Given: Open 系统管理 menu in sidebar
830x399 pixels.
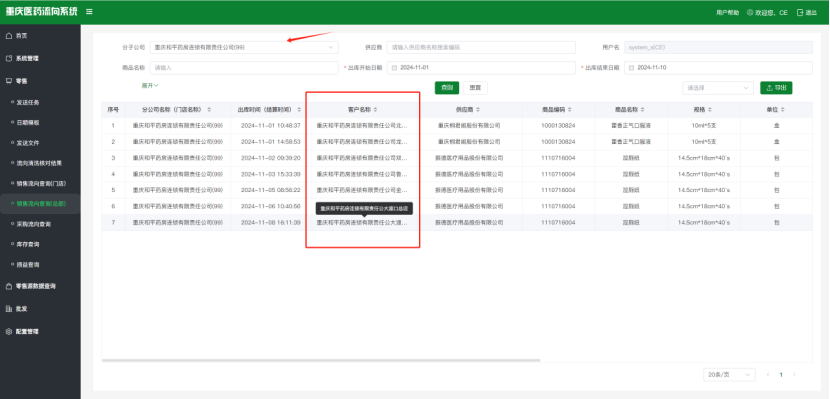Looking at the screenshot, I should (x=22, y=59).
